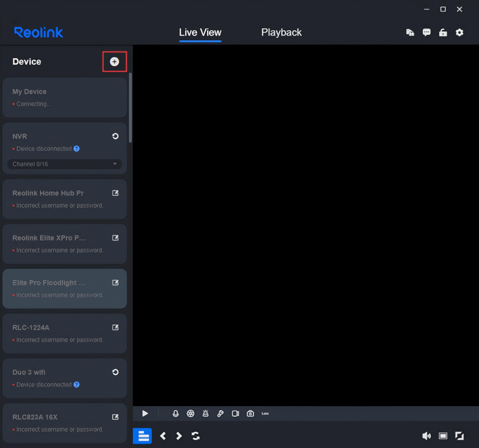Open the Low stream quality selector

(x=265, y=413)
